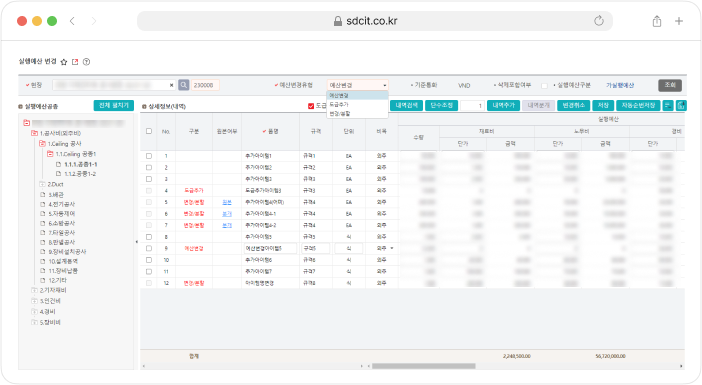Check the checkbox for row 1
Image resolution: width=702 pixels, height=385 pixels.
click(149, 156)
